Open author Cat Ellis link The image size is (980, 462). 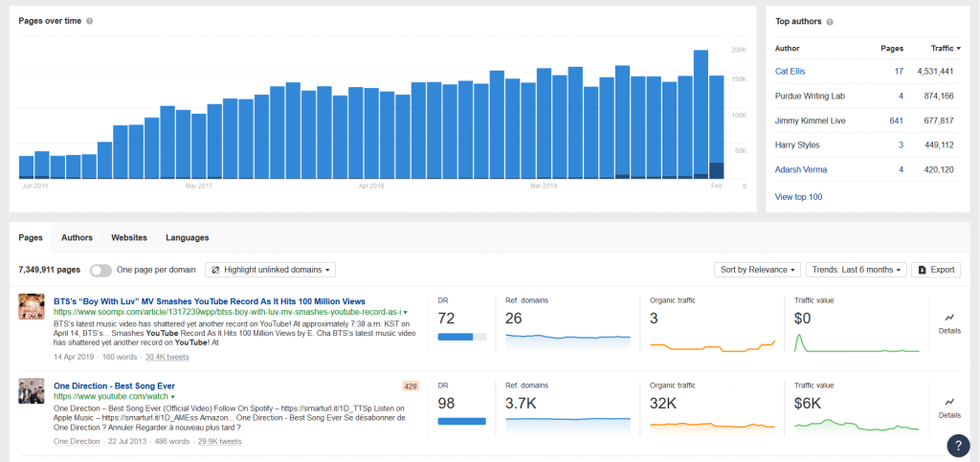click(x=790, y=72)
